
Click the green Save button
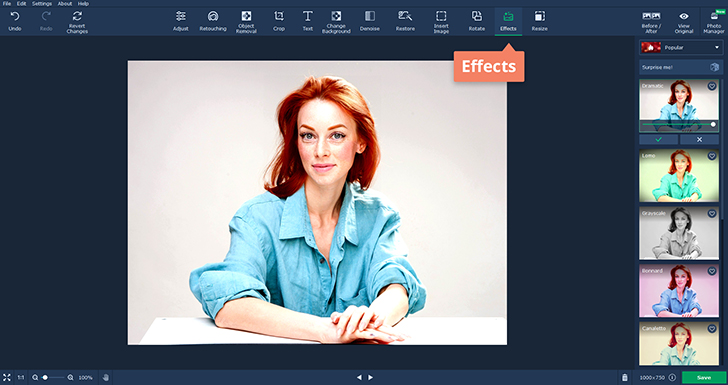coord(704,378)
